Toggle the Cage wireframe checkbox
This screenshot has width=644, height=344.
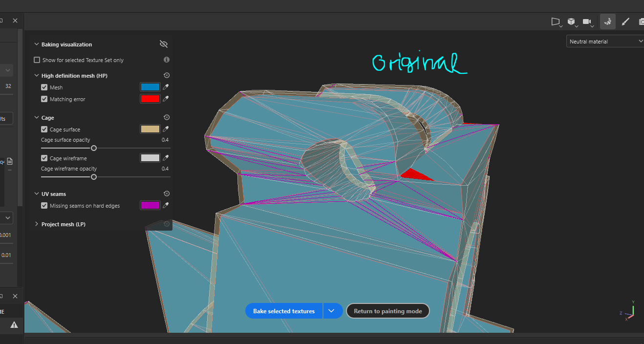click(x=44, y=158)
